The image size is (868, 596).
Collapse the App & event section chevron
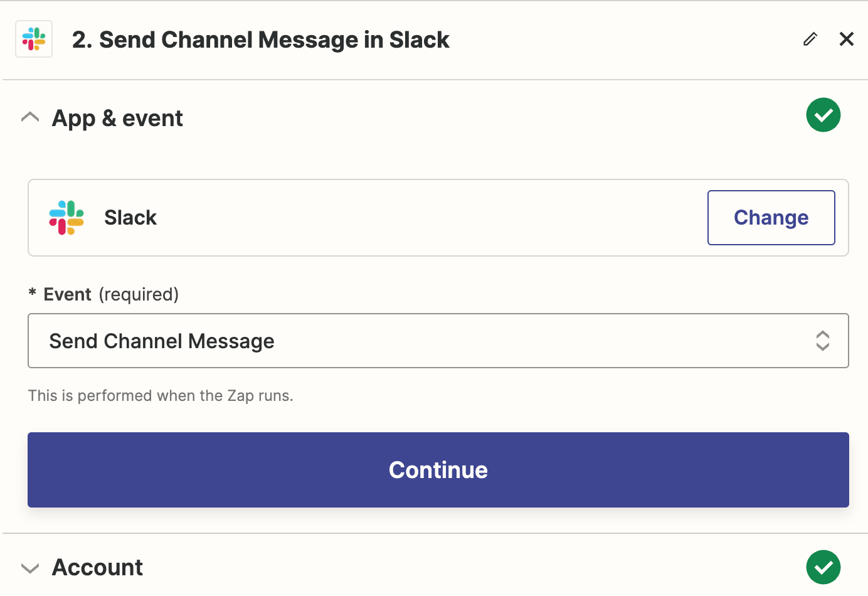(x=30, y=117)
